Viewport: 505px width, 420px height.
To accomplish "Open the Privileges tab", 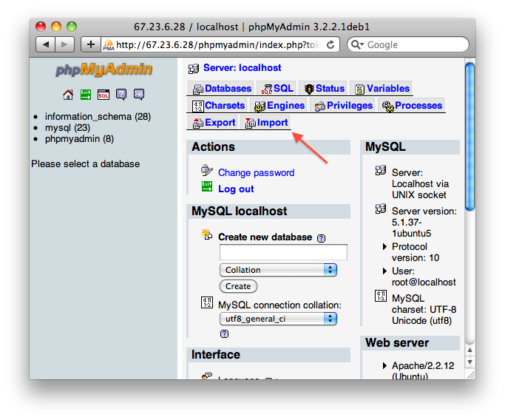I will click(343, 105).
